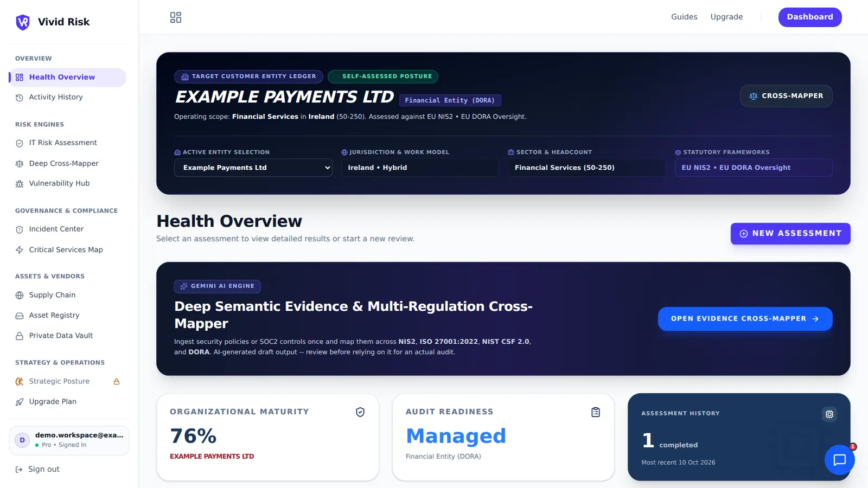Click the Critical Services Map lightning icon
The image size is (868, 488).
click(20, 250)
